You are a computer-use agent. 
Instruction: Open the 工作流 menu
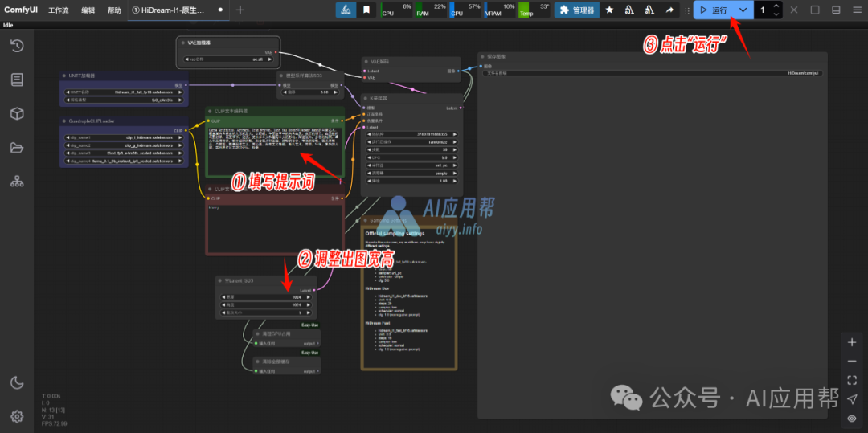coord(59,10)
